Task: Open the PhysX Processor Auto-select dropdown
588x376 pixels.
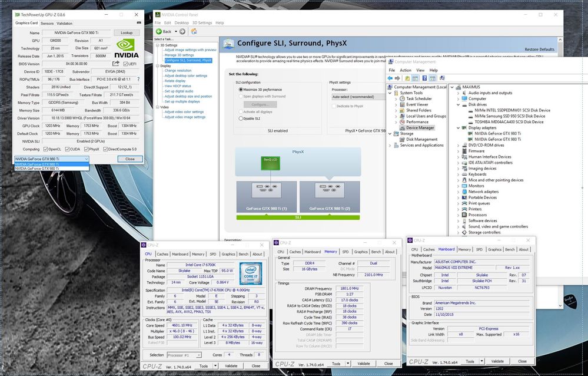Action: 358,97
